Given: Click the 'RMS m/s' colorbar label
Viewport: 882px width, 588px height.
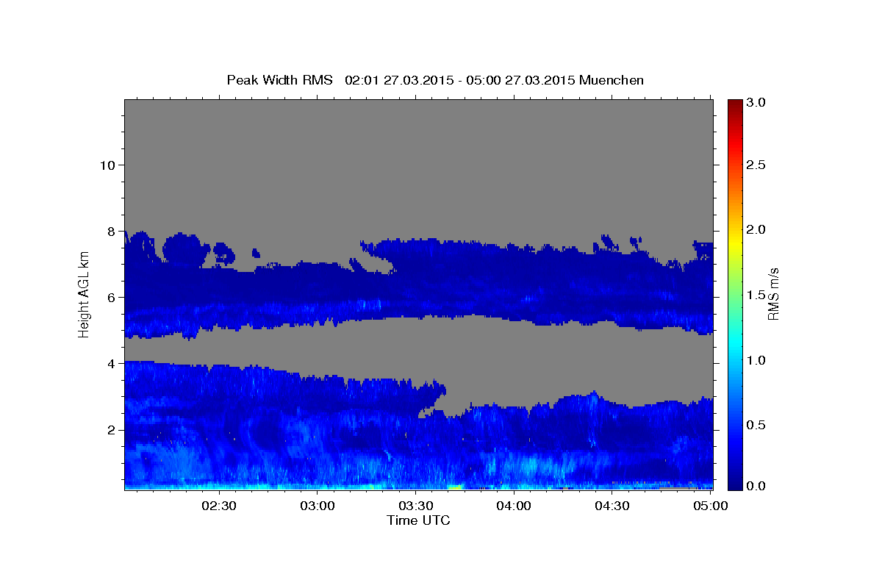Looking at the screenshot, I should point(773,294).
